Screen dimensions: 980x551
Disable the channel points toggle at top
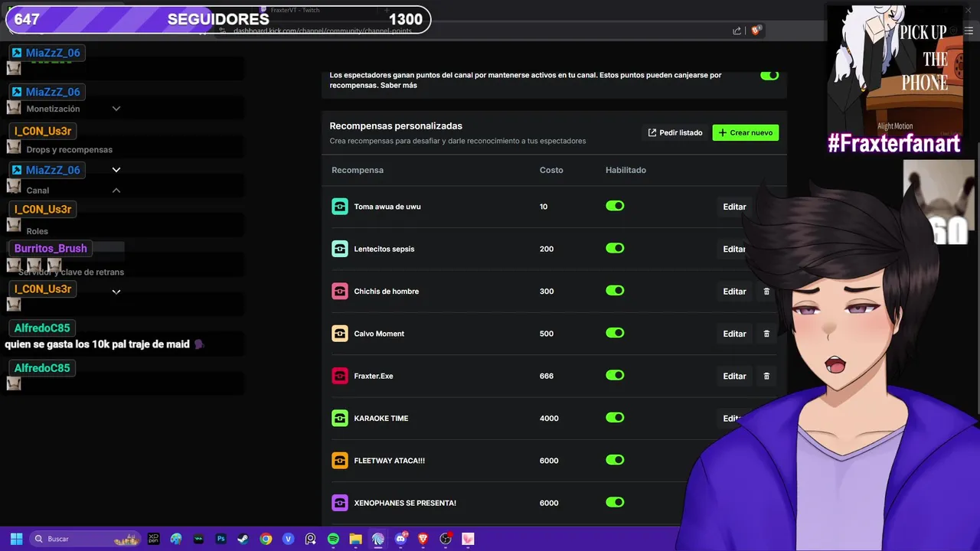coord(769,75)
